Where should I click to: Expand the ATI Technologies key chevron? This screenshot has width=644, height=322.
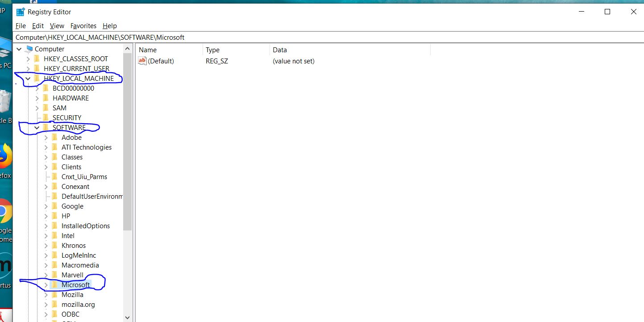pyautogui.click(x=46, y=147)
